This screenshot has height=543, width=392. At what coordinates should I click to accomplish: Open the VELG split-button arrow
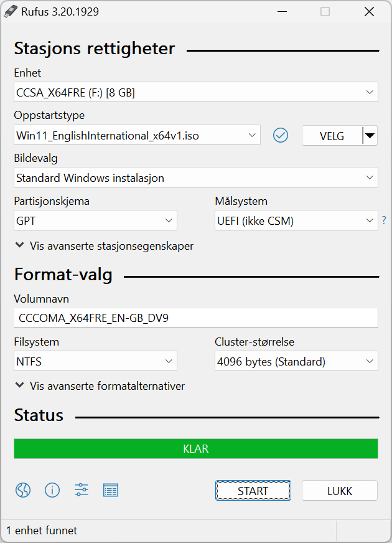(x=370, y=135)
